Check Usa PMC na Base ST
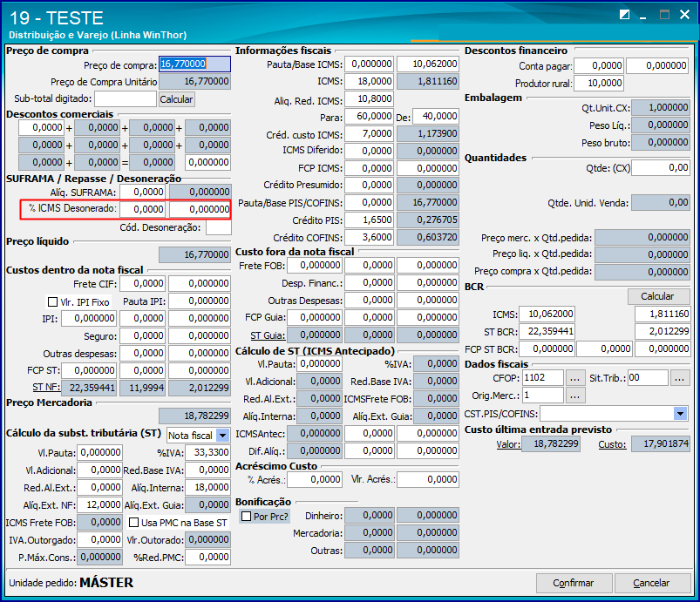The width and height of the screenshot is (700, 602). (133, 522)
